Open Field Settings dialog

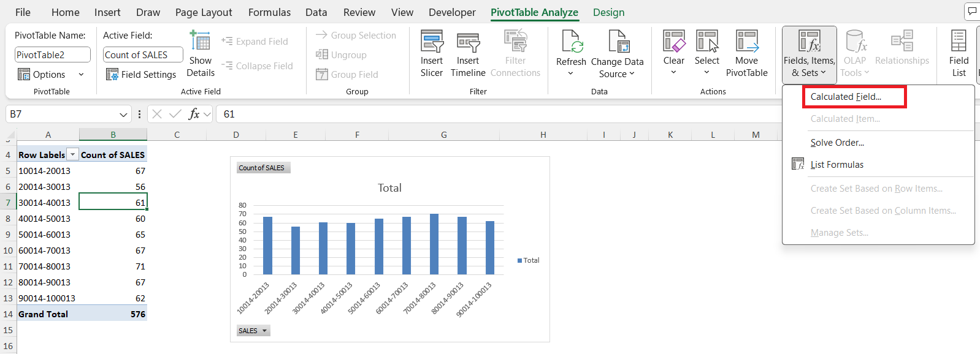141,74
